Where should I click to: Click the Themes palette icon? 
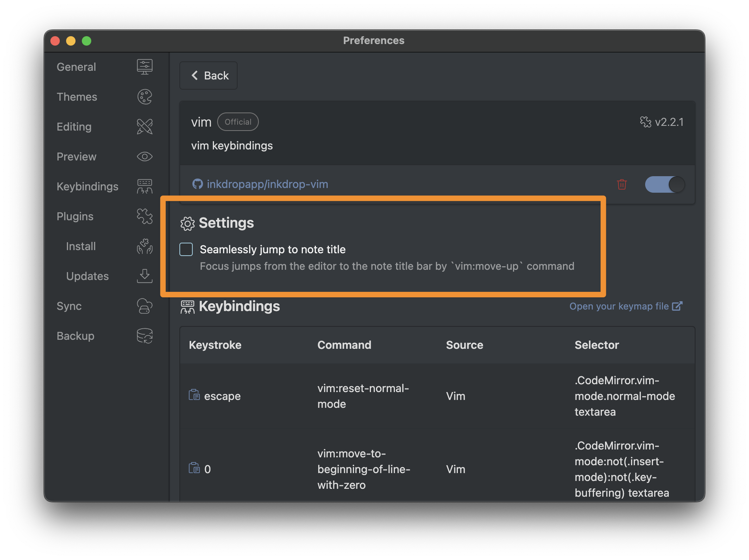click(x=144, y=97)
